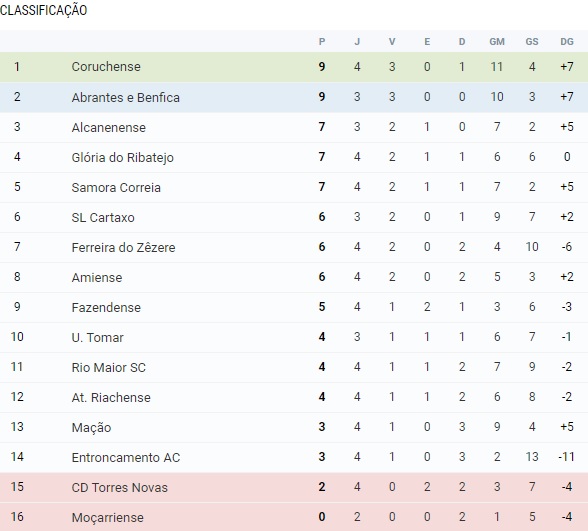Viewport: 588px width, 531px height.
Task: Select the Alcanenense team name
Action: click(109, 128)
